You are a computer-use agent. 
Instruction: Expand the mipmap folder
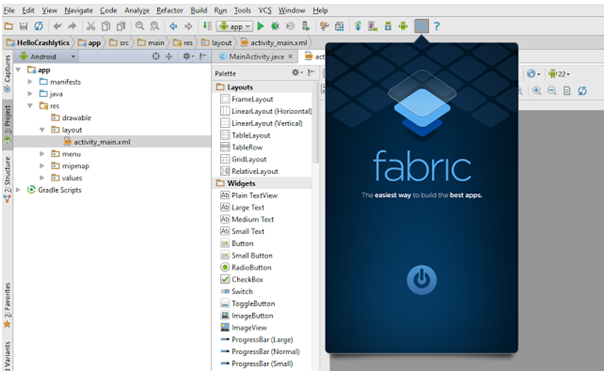[42, 166]
